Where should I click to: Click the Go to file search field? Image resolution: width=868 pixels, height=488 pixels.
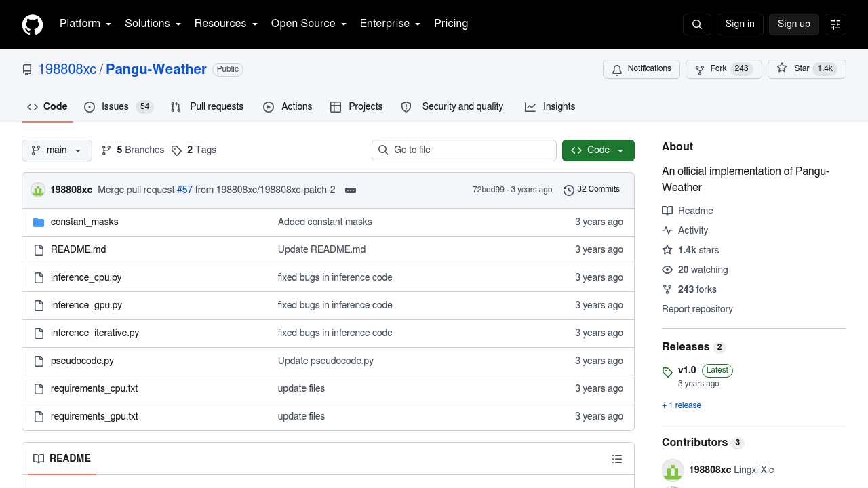(x=464, y=150)
